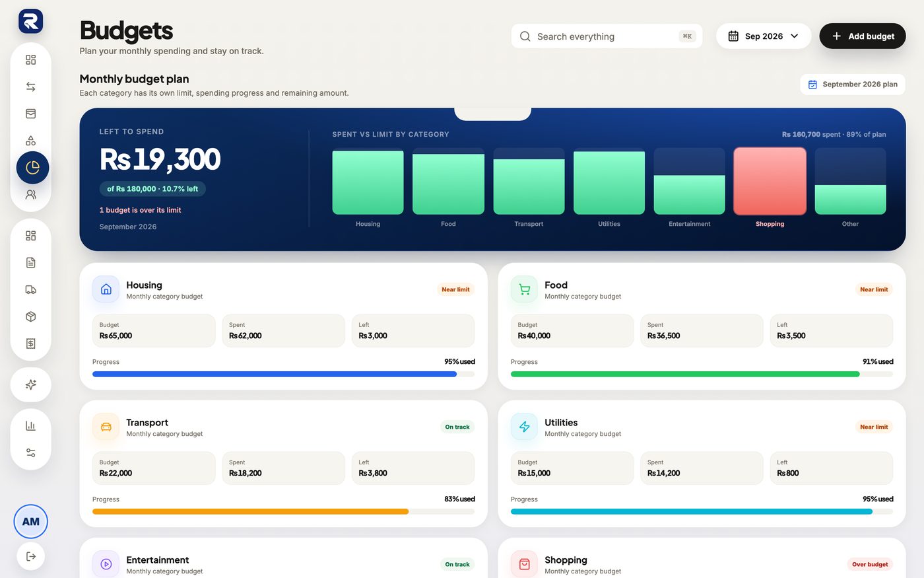The width and height of the screenshot is (924, 578).
Task: Click the Utilities card lightning icon
Action: point(524,427)
